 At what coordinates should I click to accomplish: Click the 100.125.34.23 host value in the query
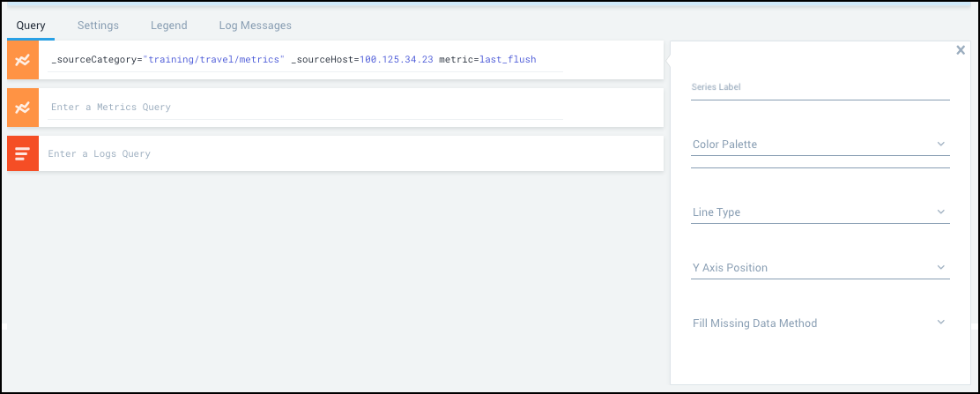click(x=396, y=60)
